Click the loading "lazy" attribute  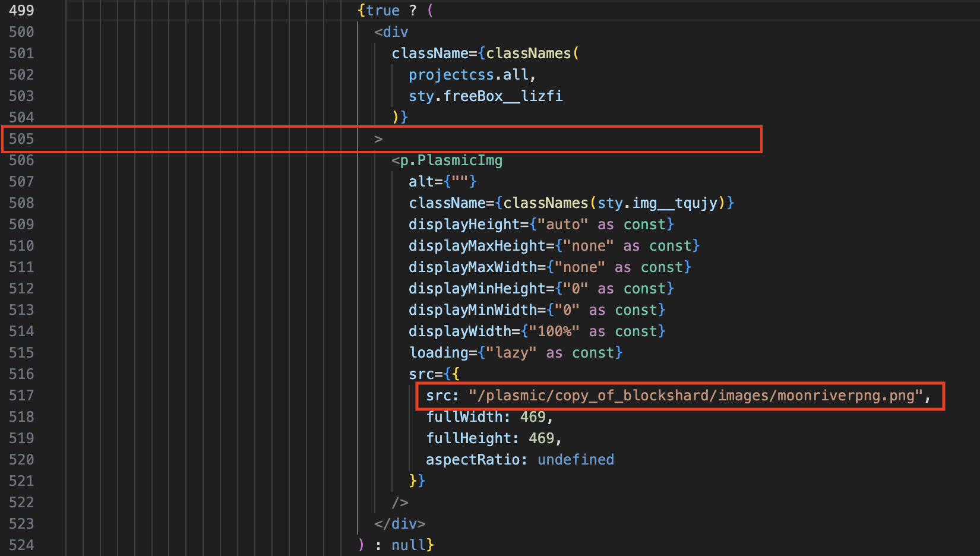[x=511, y=353]
